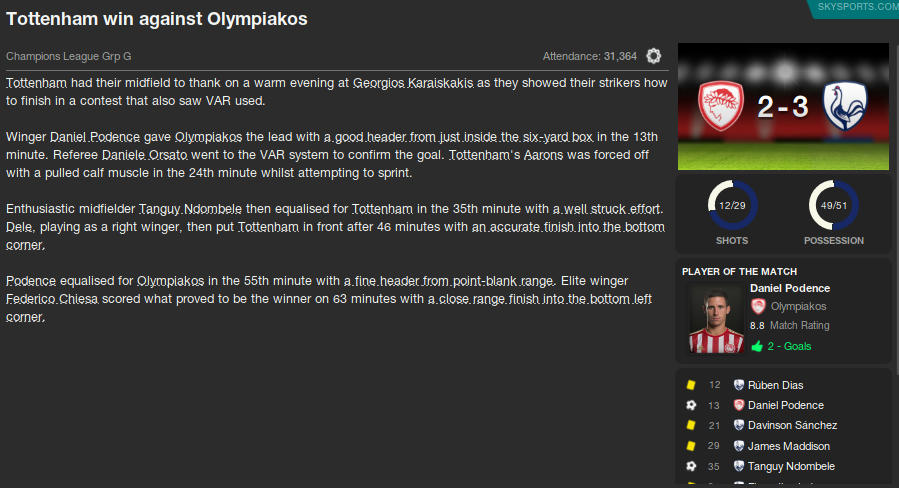Click the yellow card icon beside Davinson Sánchez
The image size is (899, 488).
coord(690,426)
